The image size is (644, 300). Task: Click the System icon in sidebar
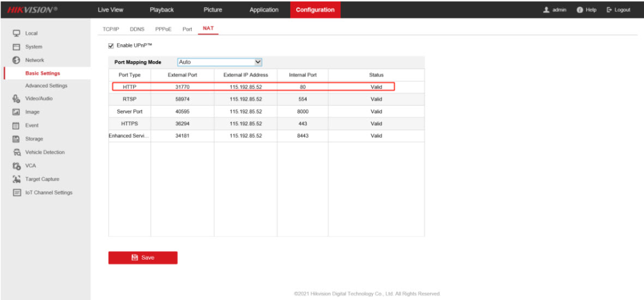[x=16, y=47]
